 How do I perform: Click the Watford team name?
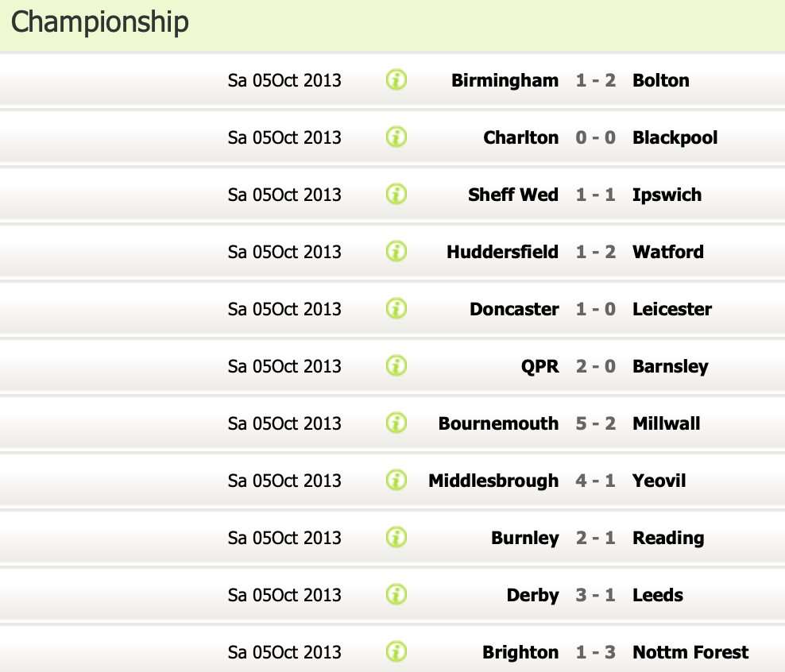[x=667, y=252]
